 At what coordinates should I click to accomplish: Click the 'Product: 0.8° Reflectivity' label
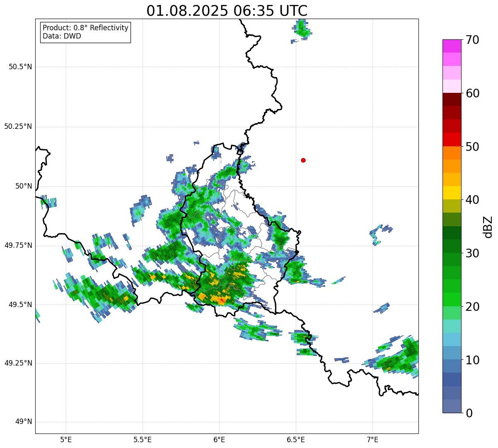coord(86,28)
